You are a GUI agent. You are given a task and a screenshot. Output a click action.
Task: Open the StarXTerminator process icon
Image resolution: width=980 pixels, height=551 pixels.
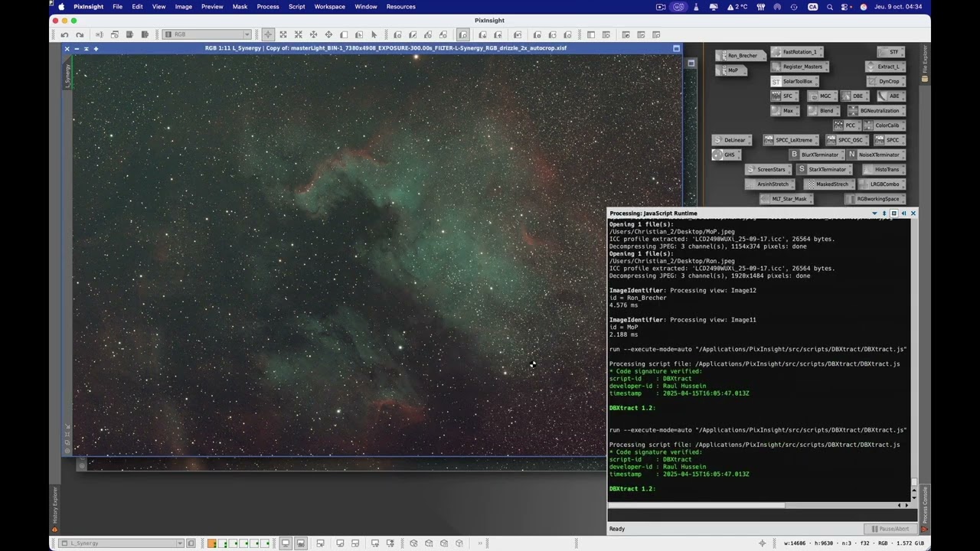click(x=824, y=169)
